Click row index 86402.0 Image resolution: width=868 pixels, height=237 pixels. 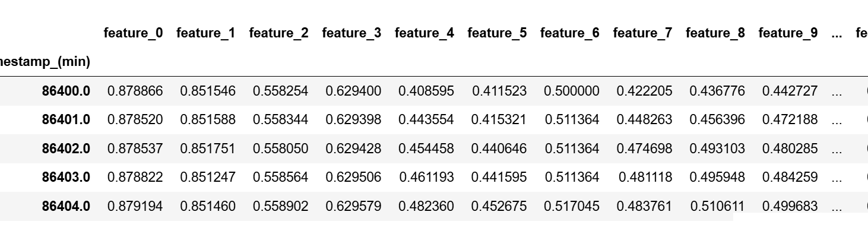click(66, 148)
